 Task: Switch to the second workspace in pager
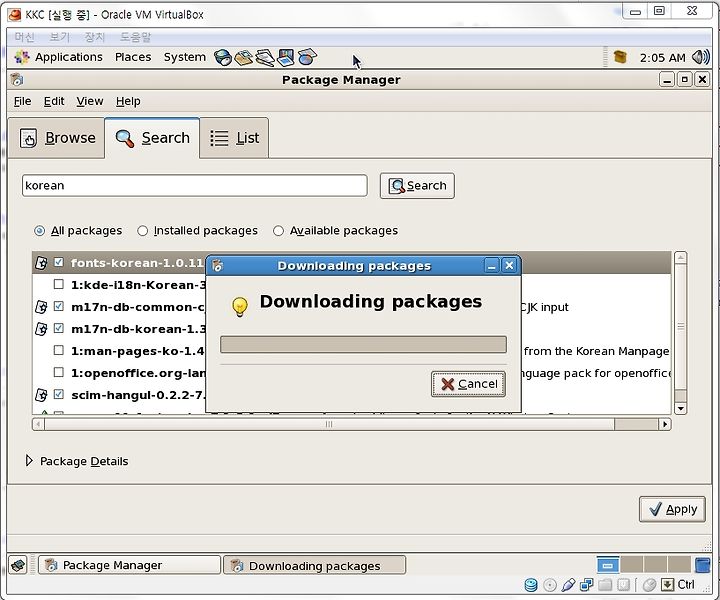(x=632, y=565)
